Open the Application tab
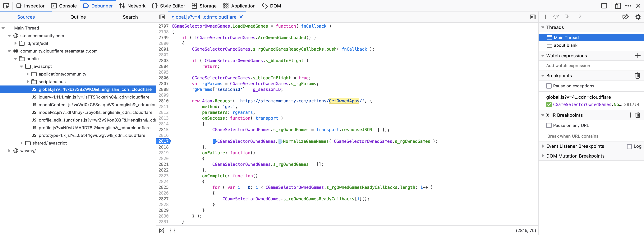This screenshot has height=235, width=644. point(239,6)
